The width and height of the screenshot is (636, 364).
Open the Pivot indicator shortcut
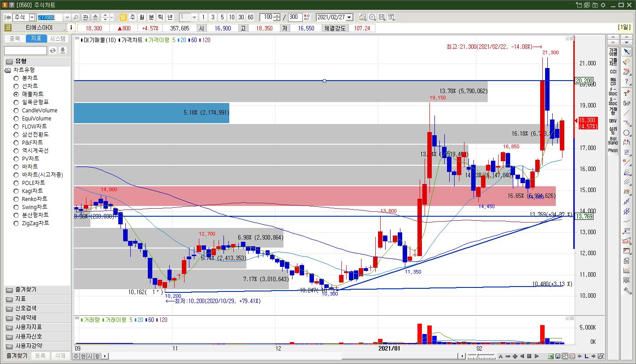pos(613,150)
